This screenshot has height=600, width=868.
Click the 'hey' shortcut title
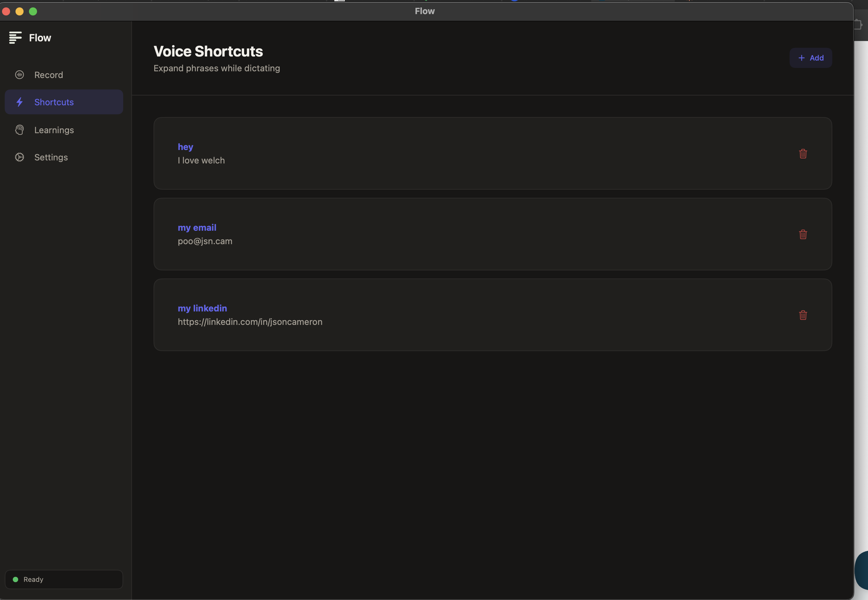point(185,147)
